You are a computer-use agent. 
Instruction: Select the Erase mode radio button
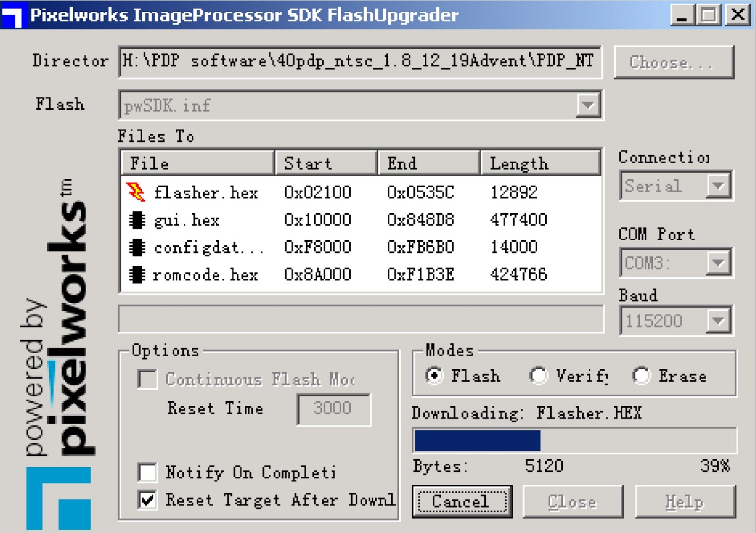641,376
